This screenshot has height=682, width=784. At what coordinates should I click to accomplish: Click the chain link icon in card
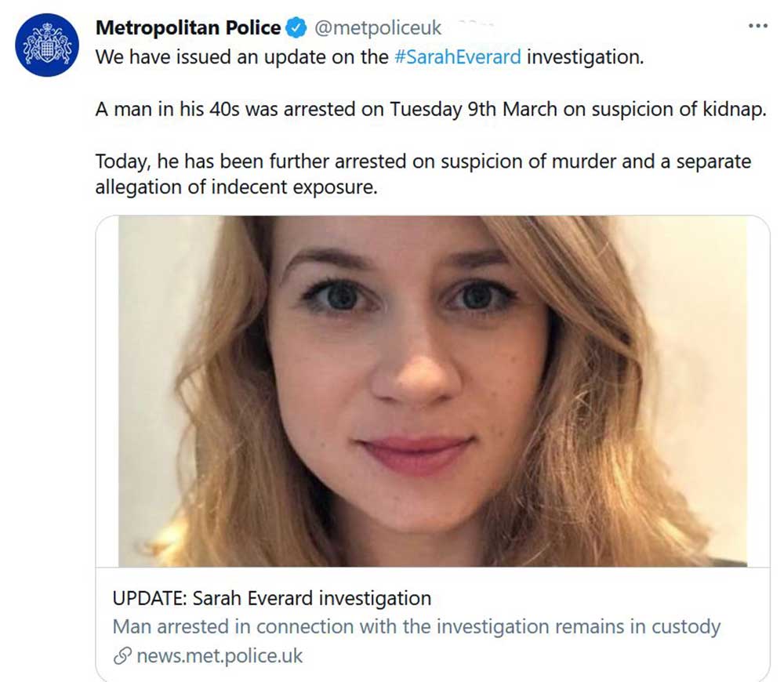tap(122, 656)
